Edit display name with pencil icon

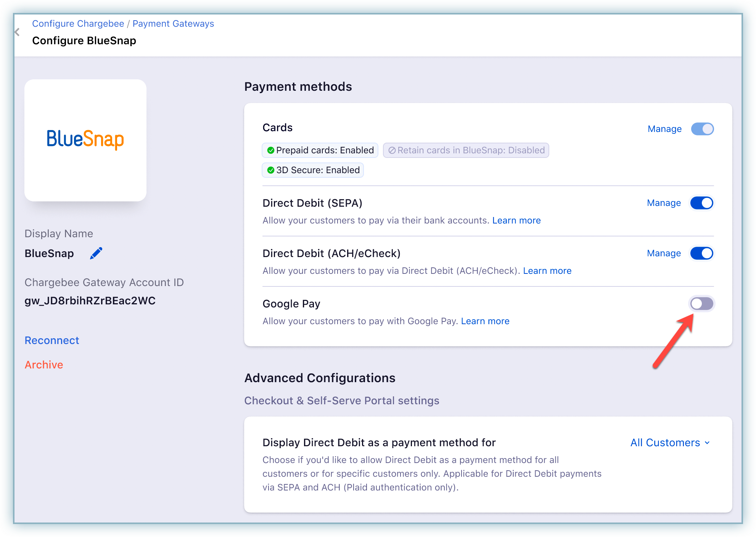[96, 253]
